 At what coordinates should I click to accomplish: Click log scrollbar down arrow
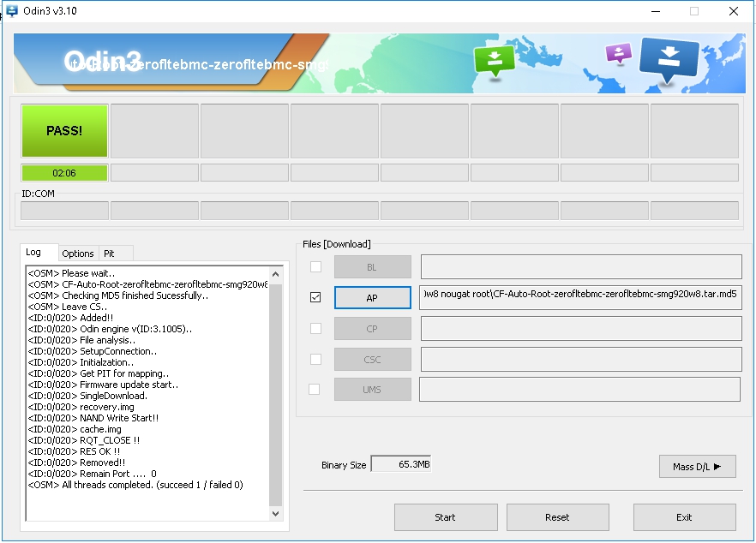276,514
